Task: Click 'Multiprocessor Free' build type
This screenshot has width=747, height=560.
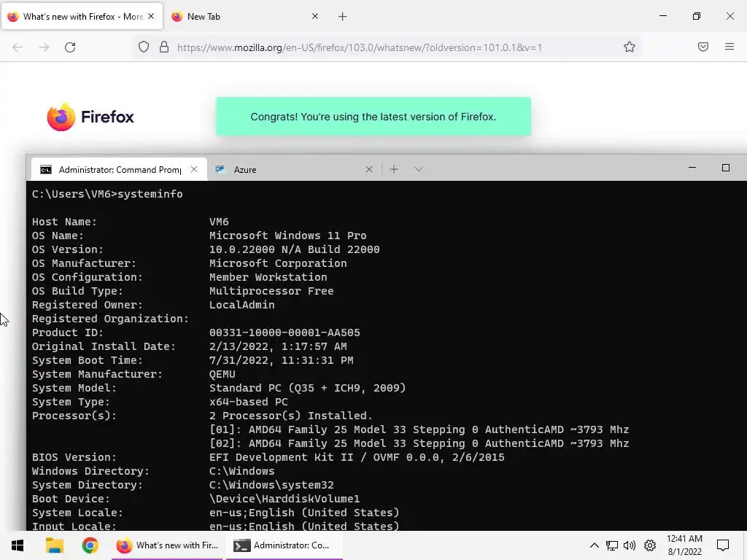Action: click(x=271, y=291)
